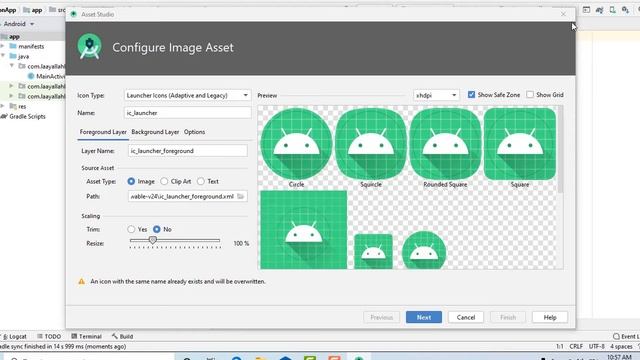Open Help for Asset Studio
Image resolution: width=640 pixels, height=360 pixels.
click(x=550, y=317)
